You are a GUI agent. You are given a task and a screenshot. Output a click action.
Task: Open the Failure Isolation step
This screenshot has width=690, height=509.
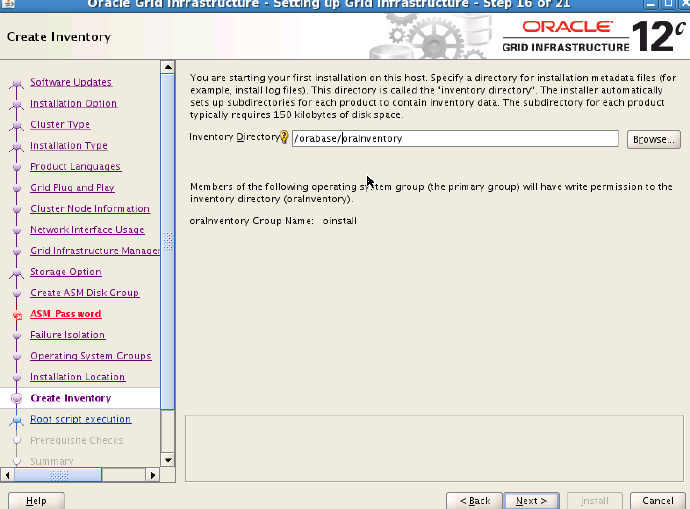(67, 335)
